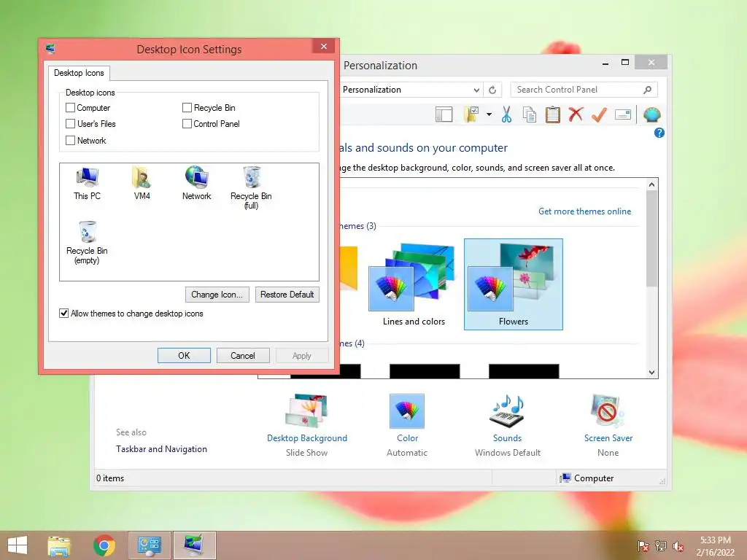Minimize the Personalization window
This screenshot has height=560, width=747.
605,63
